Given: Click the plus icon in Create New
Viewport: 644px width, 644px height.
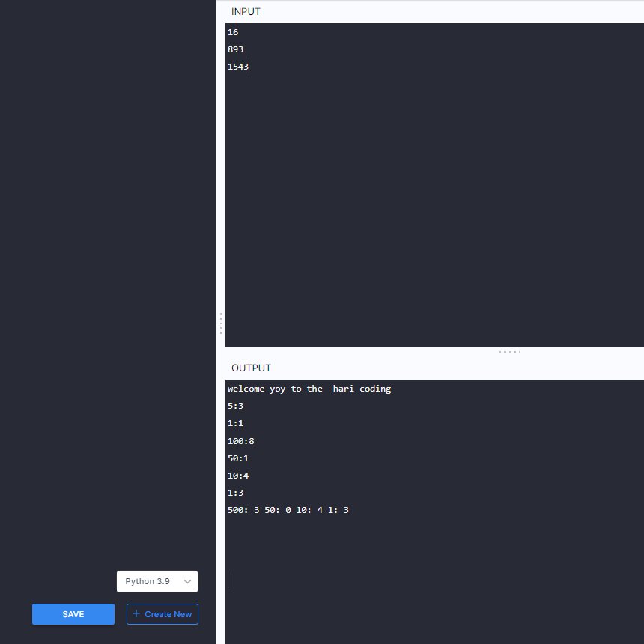Looking at the screenshot, I should [136, 613].
